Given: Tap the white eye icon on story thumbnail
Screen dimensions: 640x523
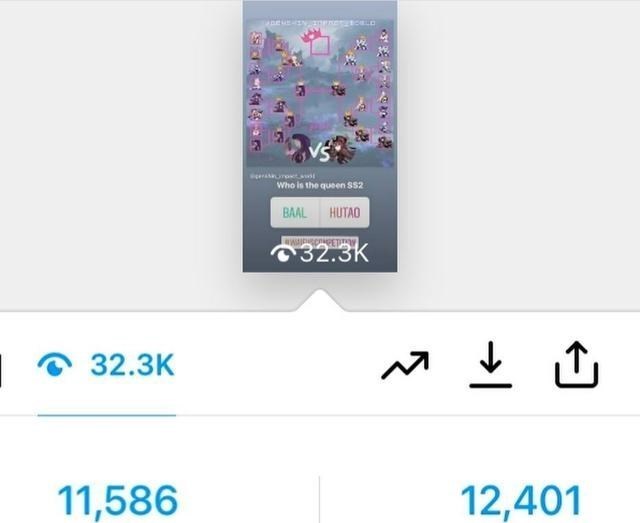Looking at the screenshot, I should click(x=283, y=254).
